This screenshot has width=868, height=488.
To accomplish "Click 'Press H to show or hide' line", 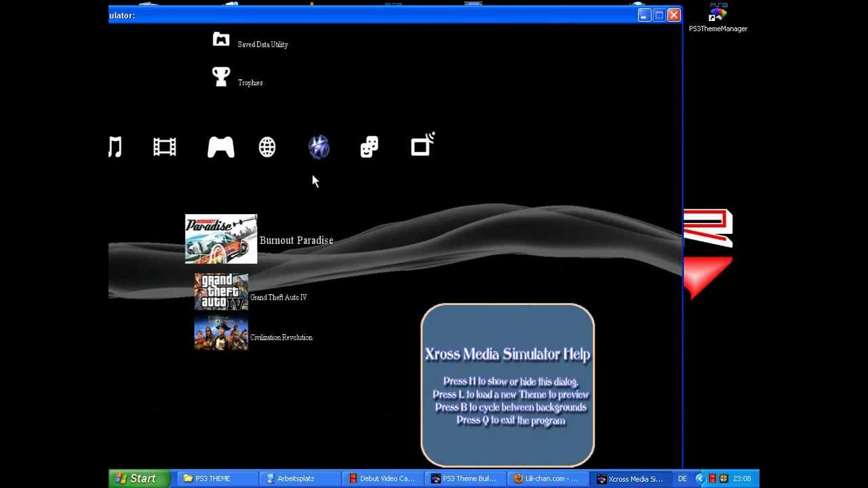I will (x=511, y=382).
